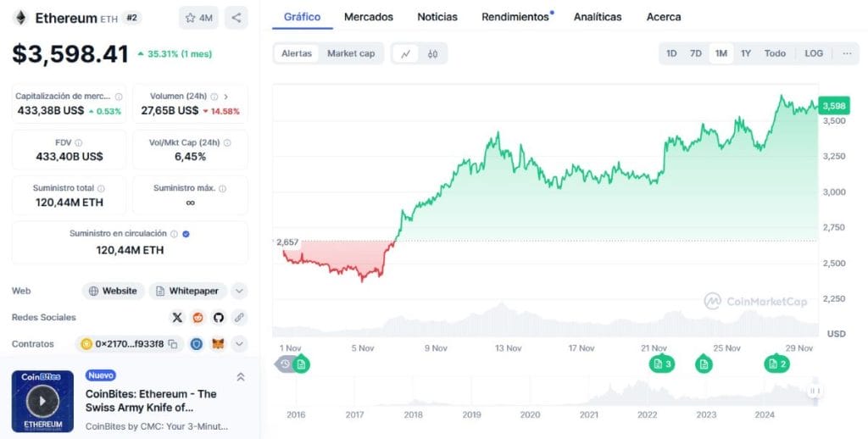Screen dimensions: 868x439
Task: Open the 2 news marker near 29 Nov
Action: pyautogui.click(x=776, y=364)
